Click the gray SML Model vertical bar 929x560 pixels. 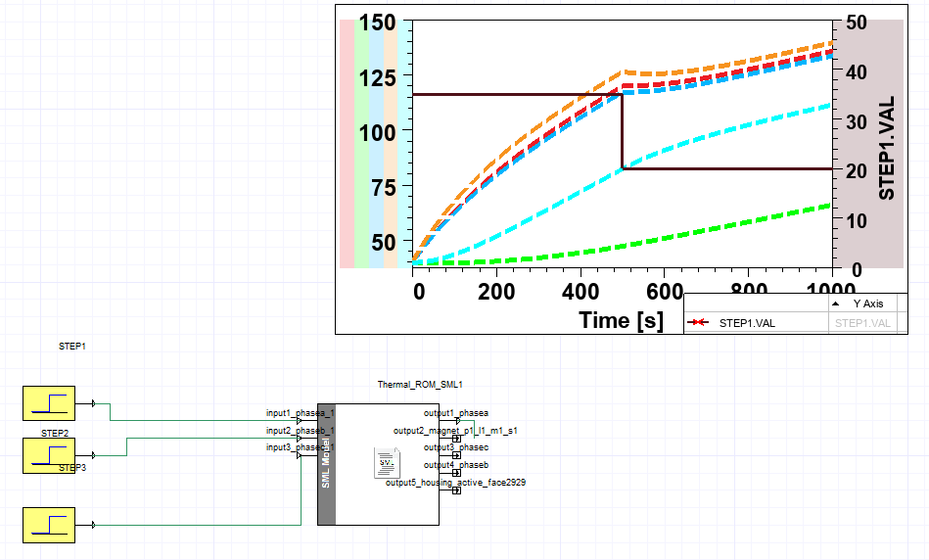pyautogui.click(x=327, y=464)
